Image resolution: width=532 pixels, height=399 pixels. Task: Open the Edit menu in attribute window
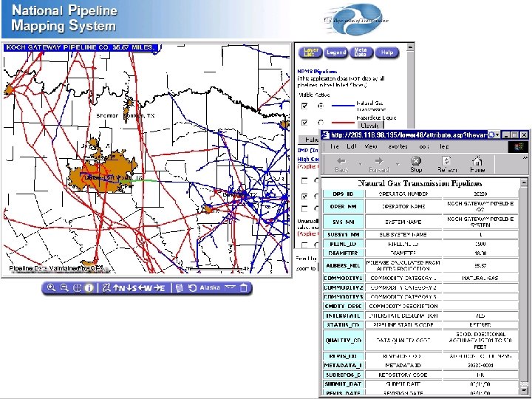[x=351, y=146]
